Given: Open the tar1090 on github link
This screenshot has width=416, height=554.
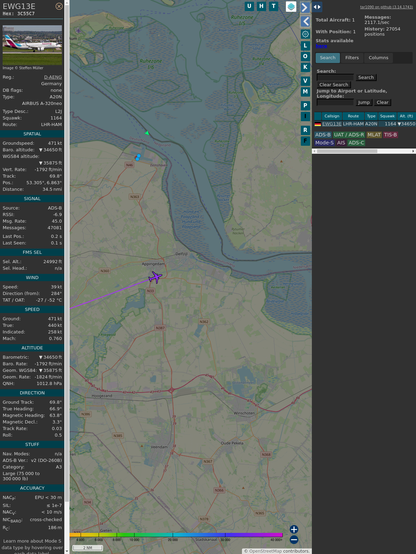Looking at the screenshot, I should [x=386, y=7].
